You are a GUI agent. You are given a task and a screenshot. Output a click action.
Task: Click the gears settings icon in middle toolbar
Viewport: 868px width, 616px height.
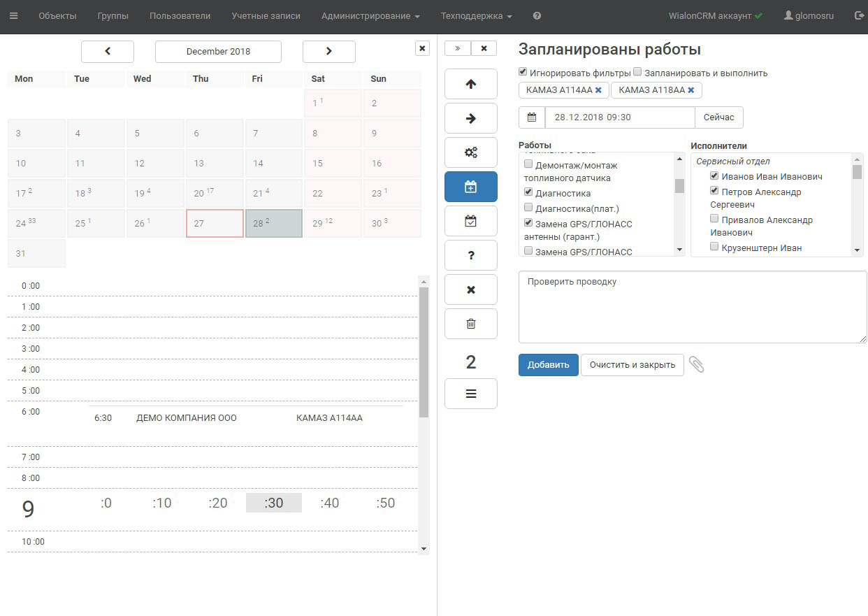(470, 152)
